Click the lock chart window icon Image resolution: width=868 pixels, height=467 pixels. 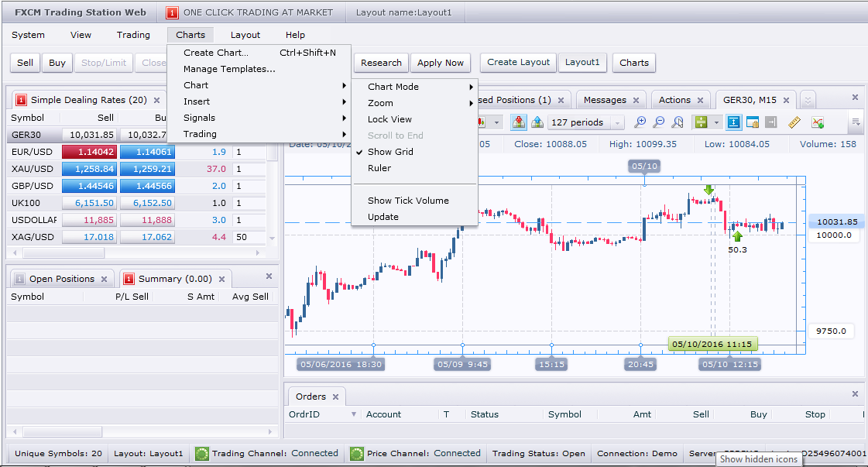pyautogui.click(x=753, y=122)
